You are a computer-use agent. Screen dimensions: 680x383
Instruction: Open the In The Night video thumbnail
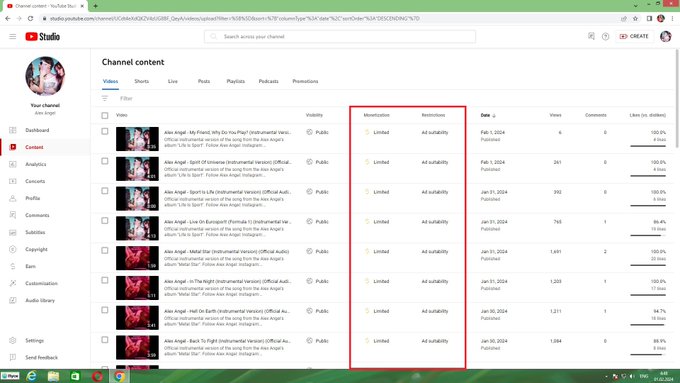click(x=137, y=288)
